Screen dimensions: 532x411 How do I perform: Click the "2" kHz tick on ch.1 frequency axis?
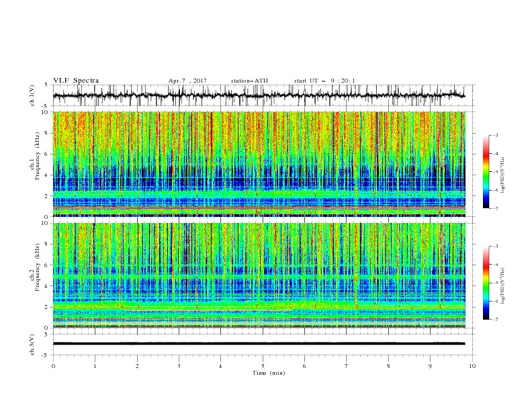[47, 196]
